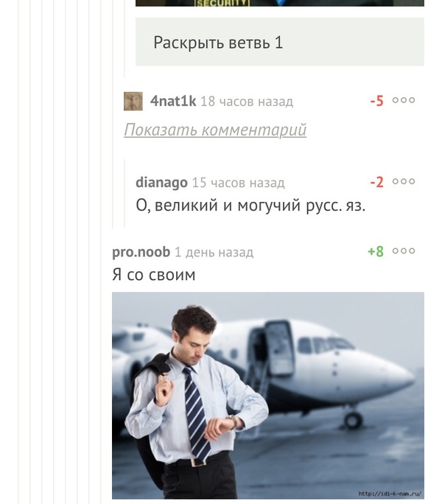442x504 pixels.
Task: Click the -2 rating on dianago's comment
Action: (376, 182)
